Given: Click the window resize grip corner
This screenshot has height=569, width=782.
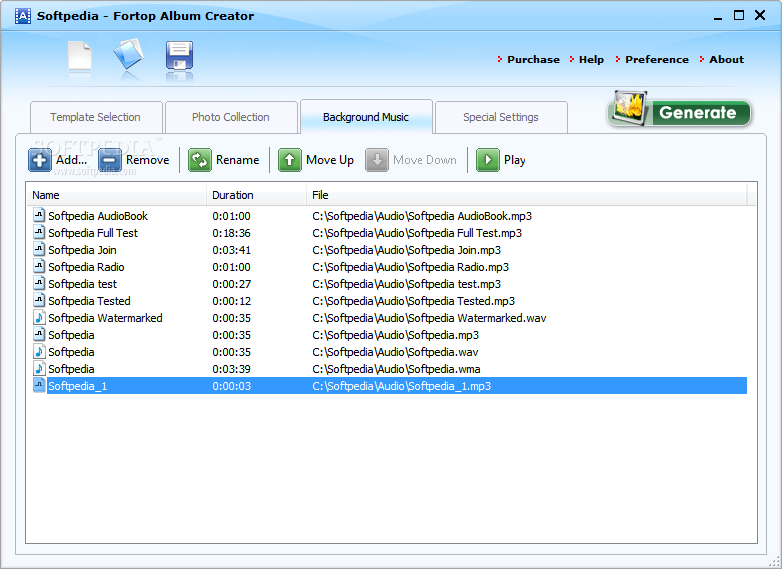Looking at the screenshot, I should pos(775,562).
